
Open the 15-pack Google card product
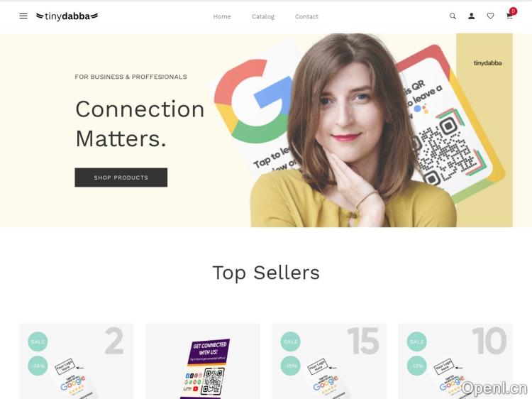click(329, 361)
